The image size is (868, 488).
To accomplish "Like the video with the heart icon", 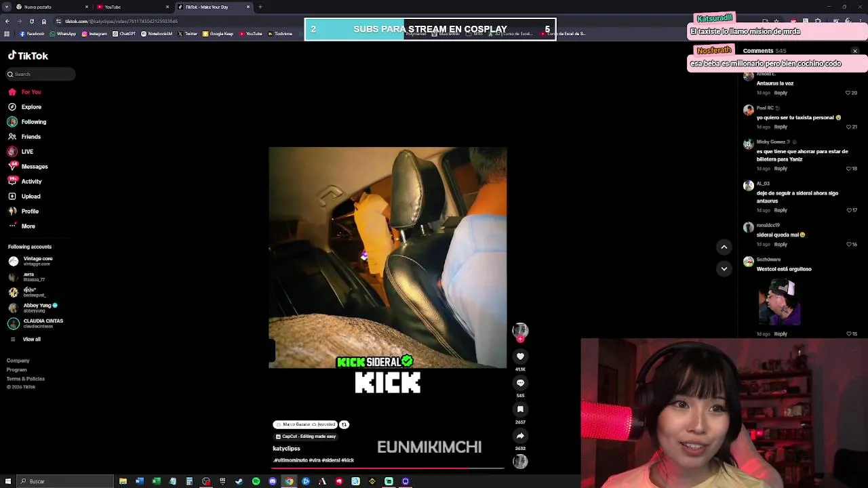I will point(520,357).
